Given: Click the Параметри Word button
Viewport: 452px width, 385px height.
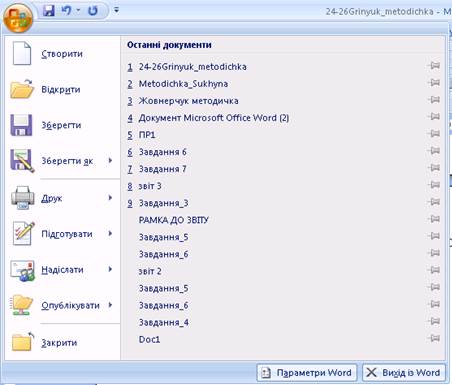Looking at the screenshot, I should [307, 373].
